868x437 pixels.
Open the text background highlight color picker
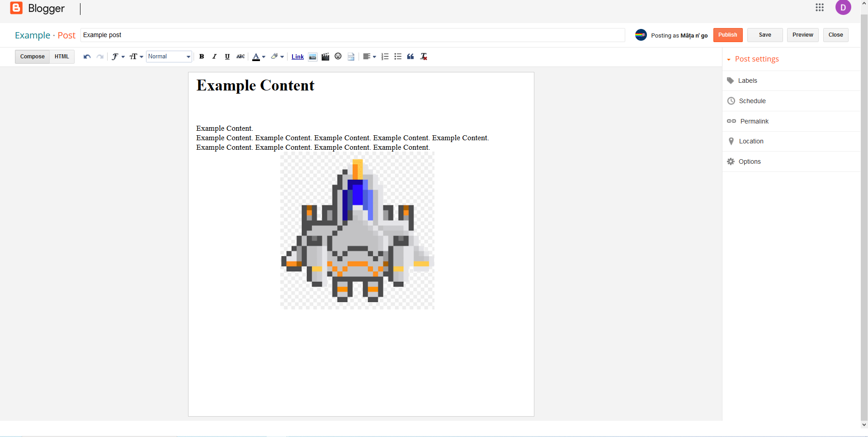coord(277,57)
